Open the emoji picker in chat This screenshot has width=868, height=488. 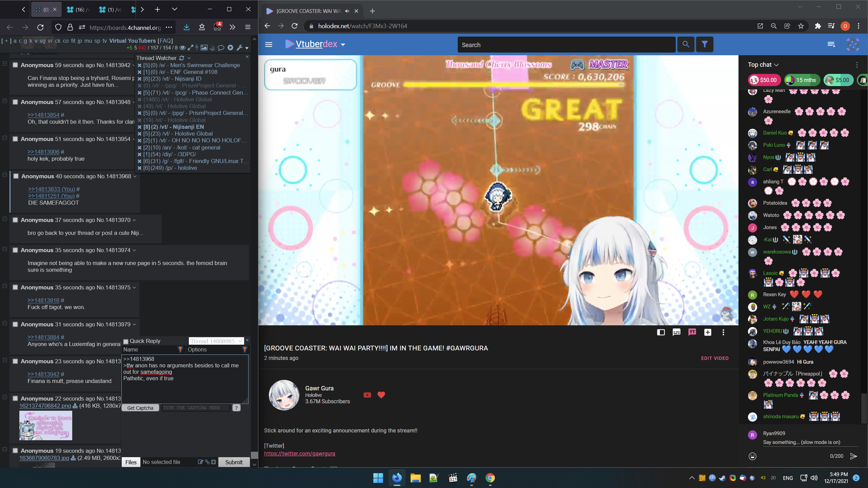752,456
